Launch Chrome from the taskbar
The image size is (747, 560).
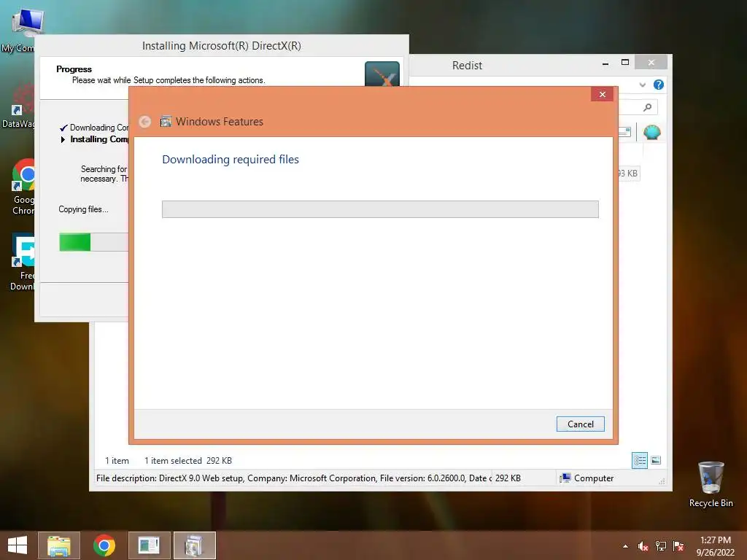104,545
